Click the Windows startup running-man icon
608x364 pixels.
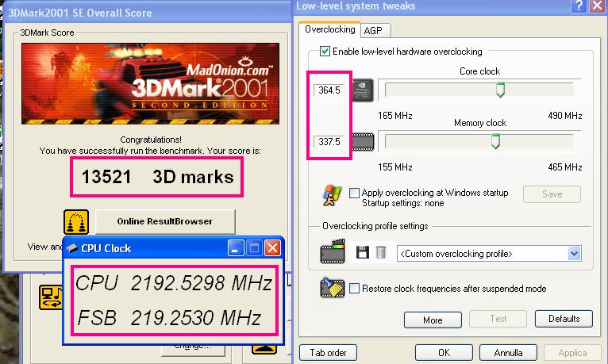(332, 195)
